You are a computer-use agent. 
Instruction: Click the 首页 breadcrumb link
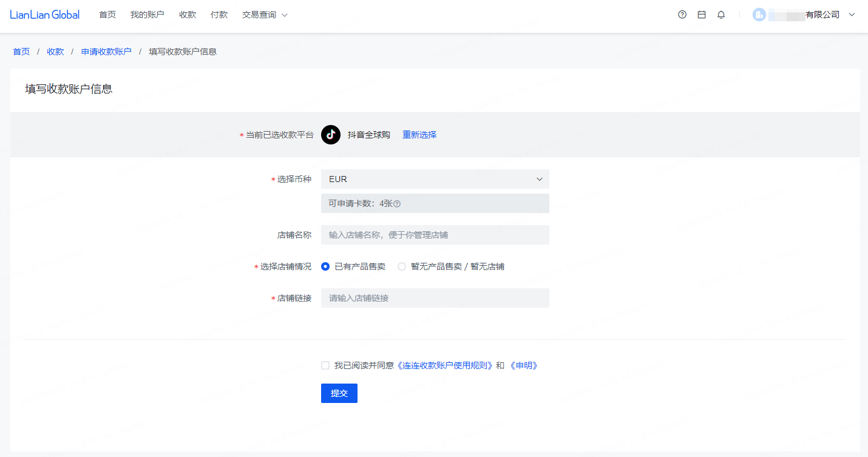click(21, 52)
